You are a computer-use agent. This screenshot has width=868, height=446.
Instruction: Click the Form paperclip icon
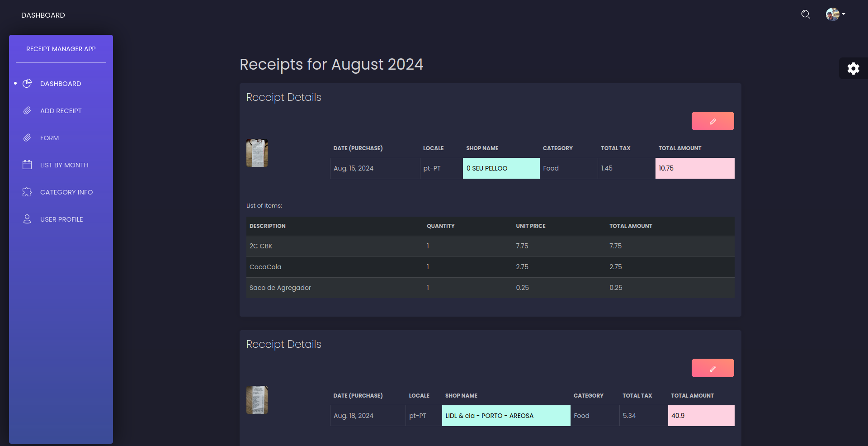tap(27, 138)
